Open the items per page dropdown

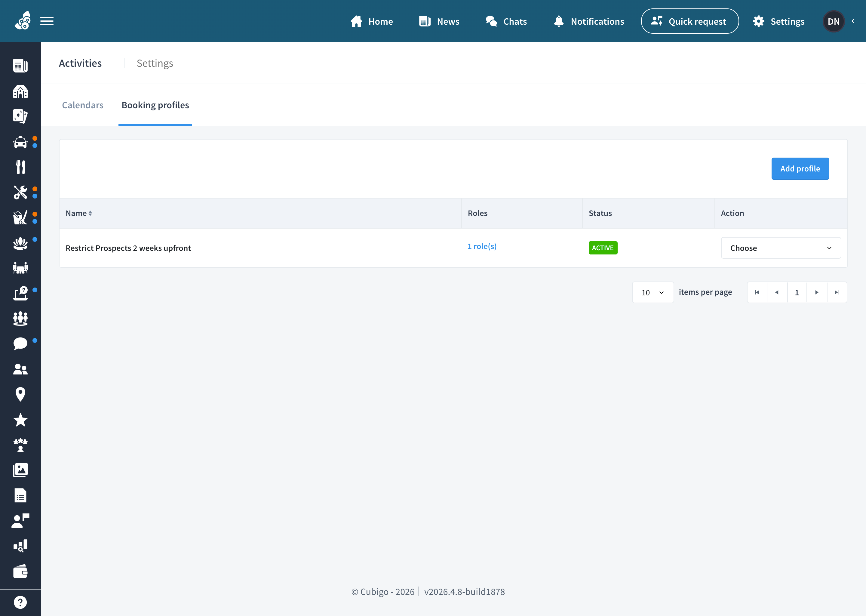pyautogui.click(x=653, y=292)
